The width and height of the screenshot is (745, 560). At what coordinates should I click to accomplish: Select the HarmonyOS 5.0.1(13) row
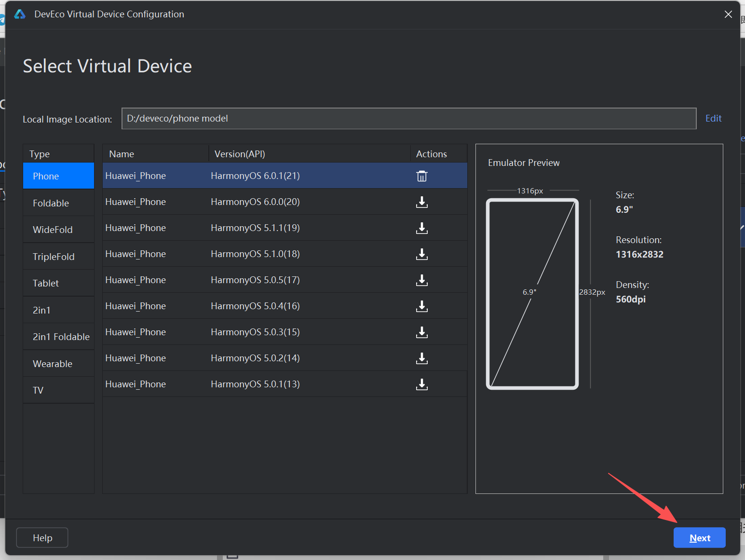285,384
